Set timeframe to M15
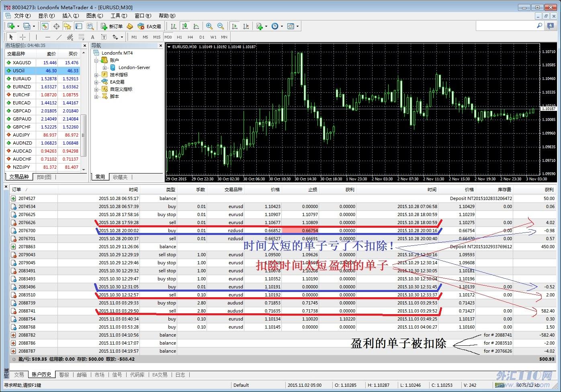 (x=157, y=37)
